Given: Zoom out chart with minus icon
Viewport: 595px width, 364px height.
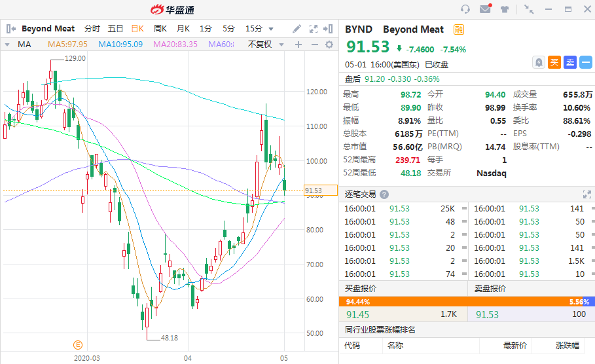Looking at the screenshot, I should point(314,45).
